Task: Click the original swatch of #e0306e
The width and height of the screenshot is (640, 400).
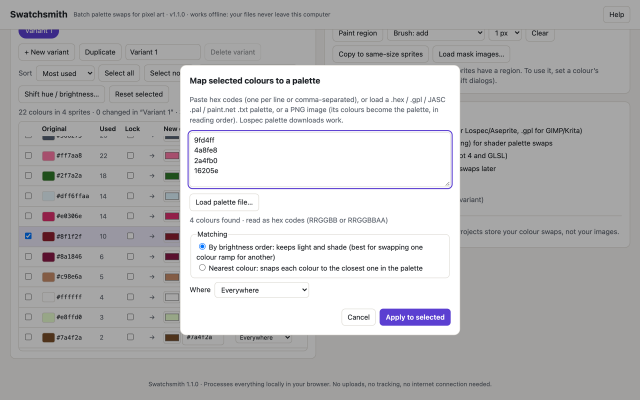Action: pos(48,216)
